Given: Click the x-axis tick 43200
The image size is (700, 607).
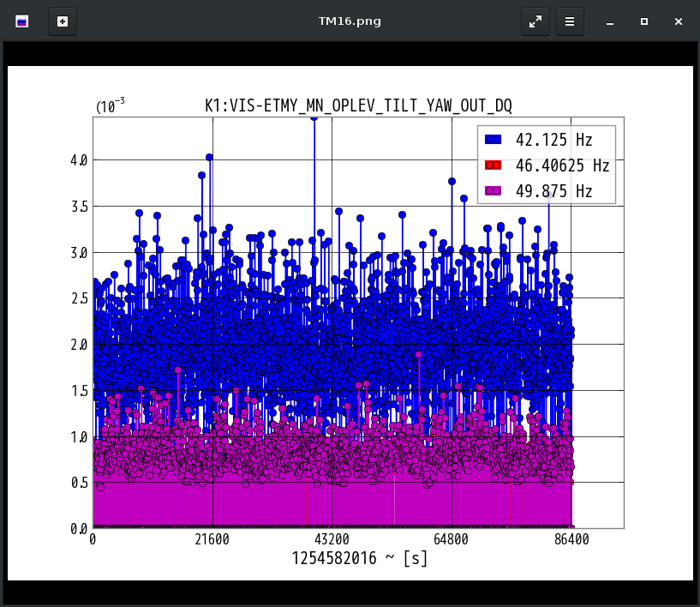Looking at the screenshot, I should [x=332, y=539].
